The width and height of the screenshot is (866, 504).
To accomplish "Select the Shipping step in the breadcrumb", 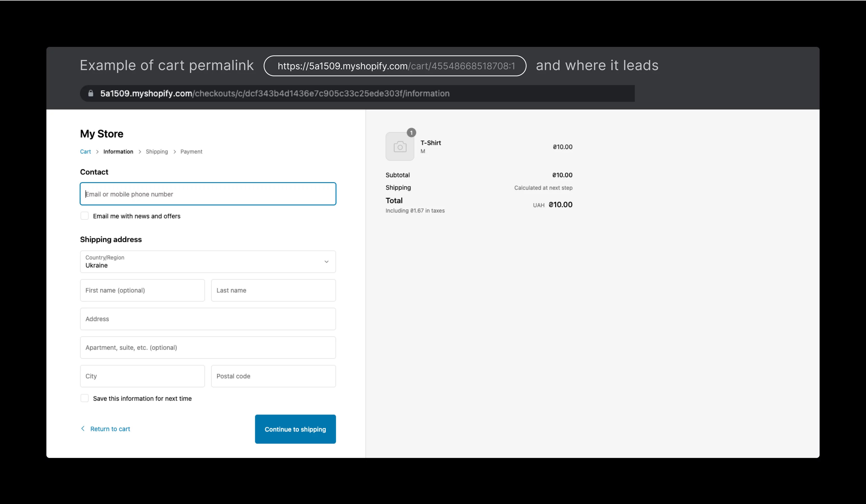I will point(157,151).
